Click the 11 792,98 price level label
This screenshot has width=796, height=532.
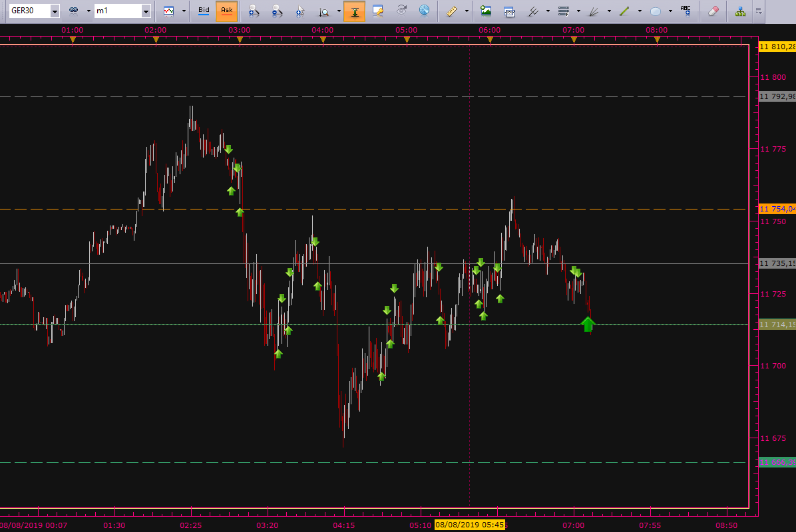pos(777,96)
